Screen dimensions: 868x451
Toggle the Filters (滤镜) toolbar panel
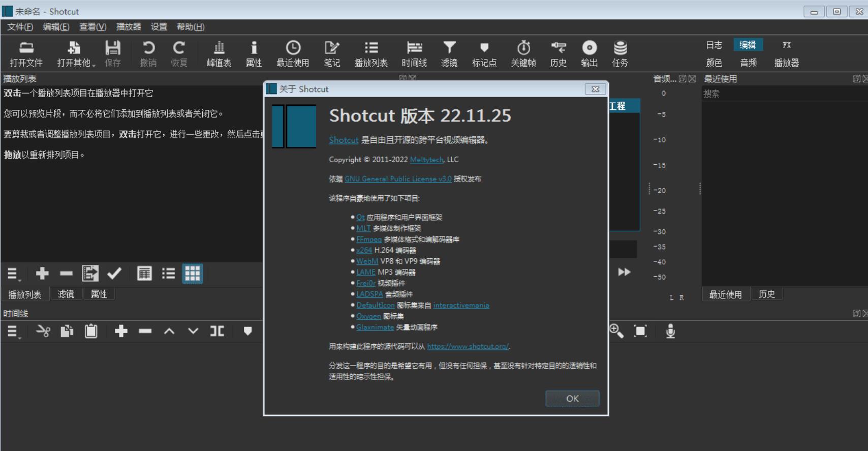[449, 53]
